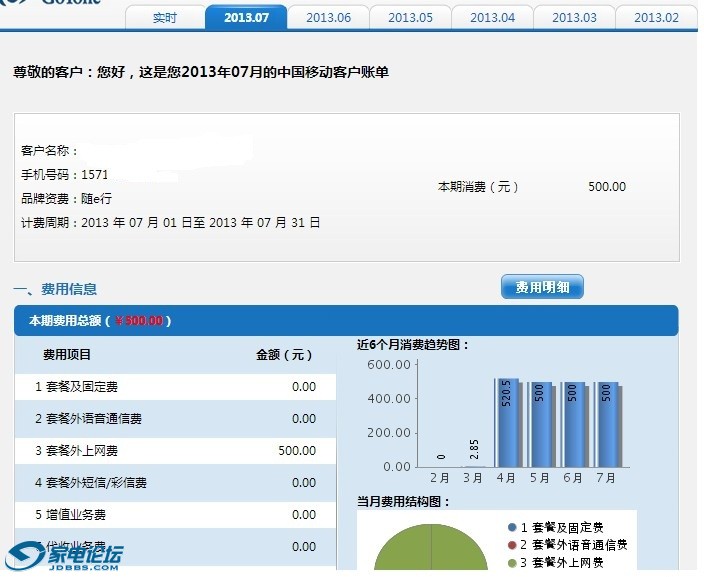The width and height of the screenshot is (704, 577).
Task: Click the 当月费用结构图 title
Action: click(x=404, y=502)
